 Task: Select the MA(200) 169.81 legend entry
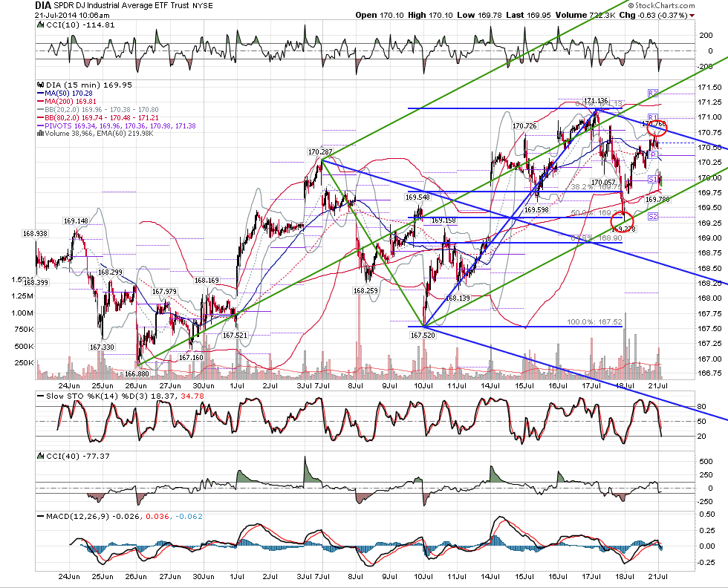pyautogui.click(x=66, y=101)
